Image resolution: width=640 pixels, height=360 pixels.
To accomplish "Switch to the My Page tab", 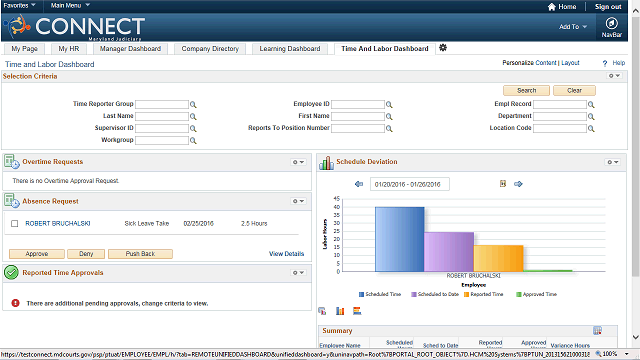I will click(x=24, y=49).
